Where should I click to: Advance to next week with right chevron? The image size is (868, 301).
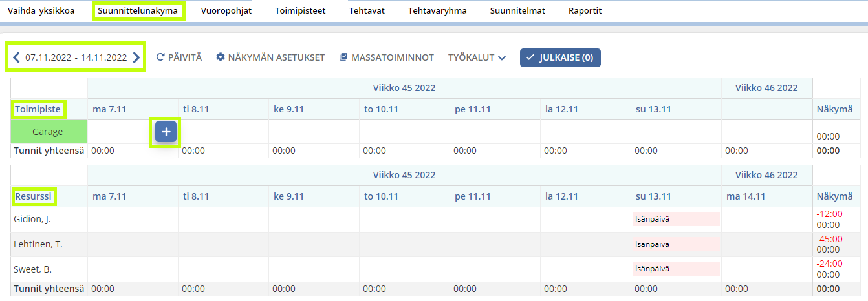tap(136, 57)
